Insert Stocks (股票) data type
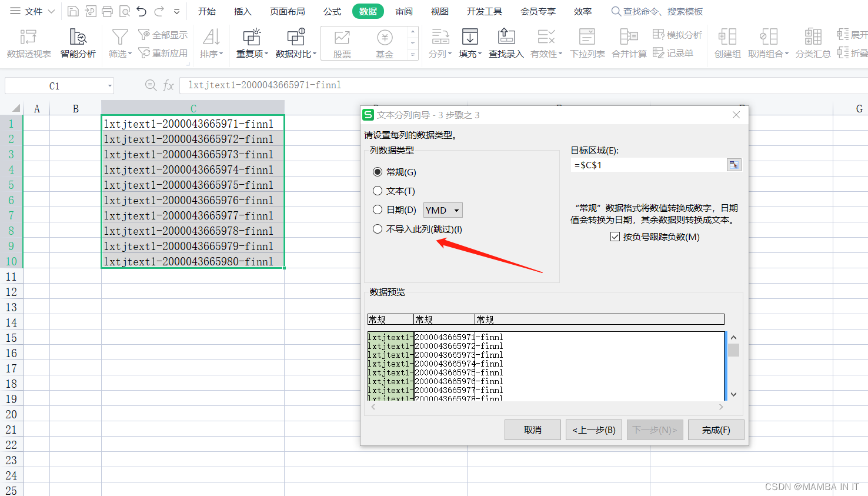 coord(342,44)
